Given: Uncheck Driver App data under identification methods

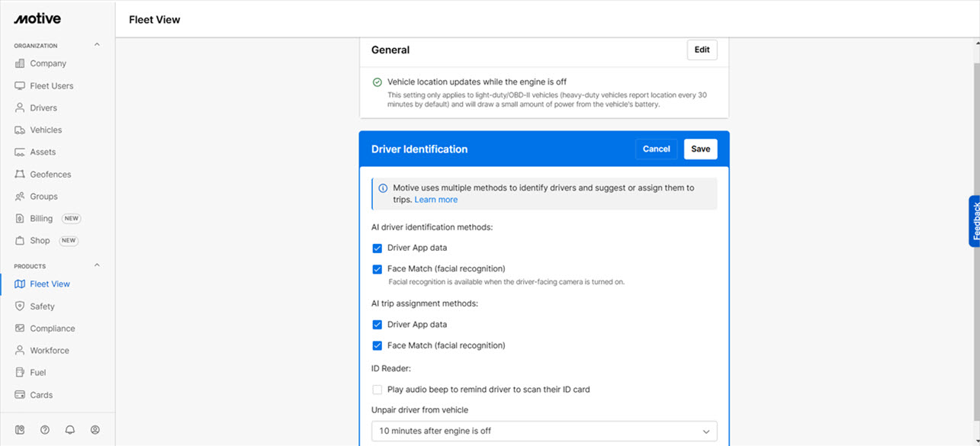Looking at the screenshot, I should (377, 249).
